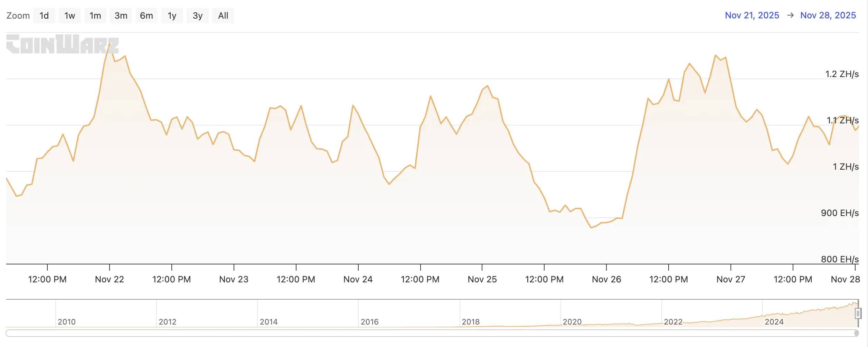Choose the 3m zoom range
The width and height of the screenshot is (868, 347).
pyautogui.click(x=121, y=16)
